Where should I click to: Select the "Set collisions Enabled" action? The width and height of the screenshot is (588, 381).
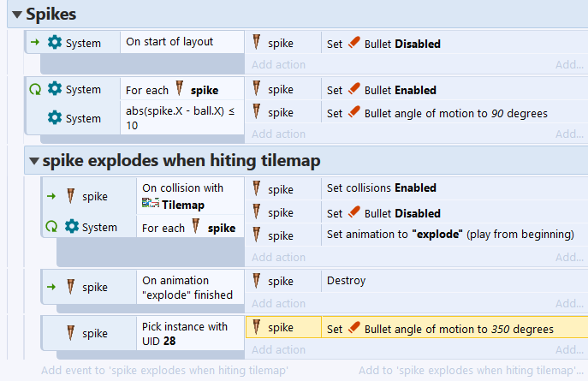[382, 188]
